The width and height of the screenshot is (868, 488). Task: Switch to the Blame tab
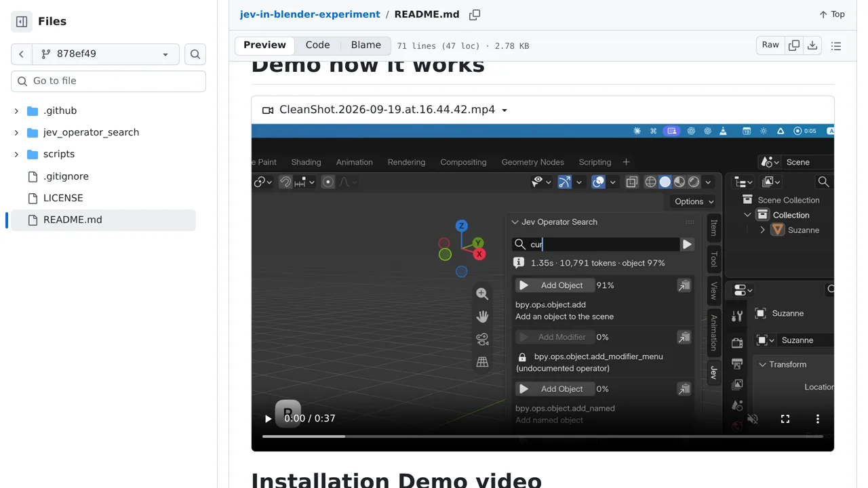pos(366,45)
